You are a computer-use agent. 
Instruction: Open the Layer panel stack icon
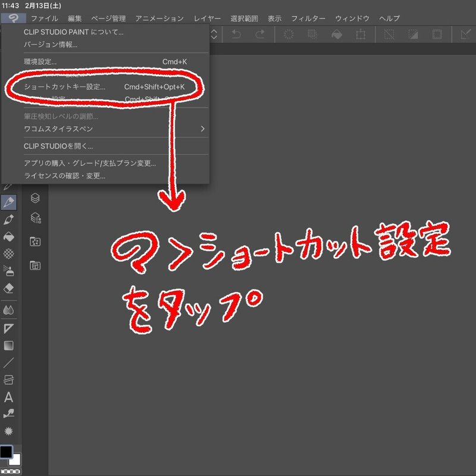[35, 198]
